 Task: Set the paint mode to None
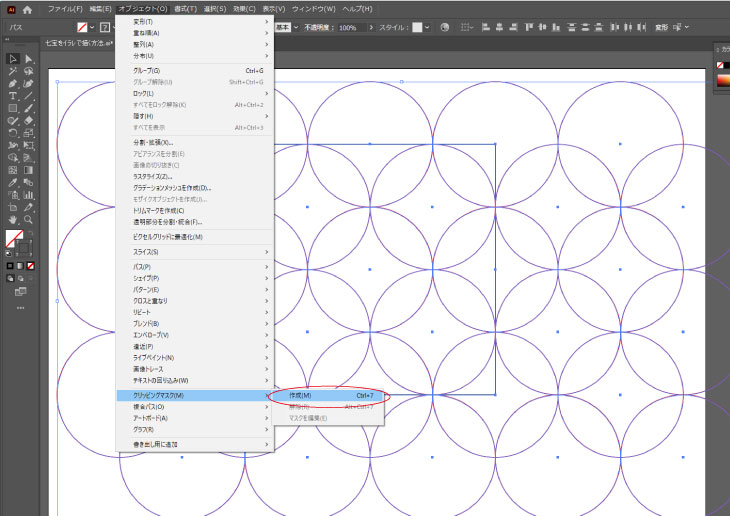coord(32,266)
